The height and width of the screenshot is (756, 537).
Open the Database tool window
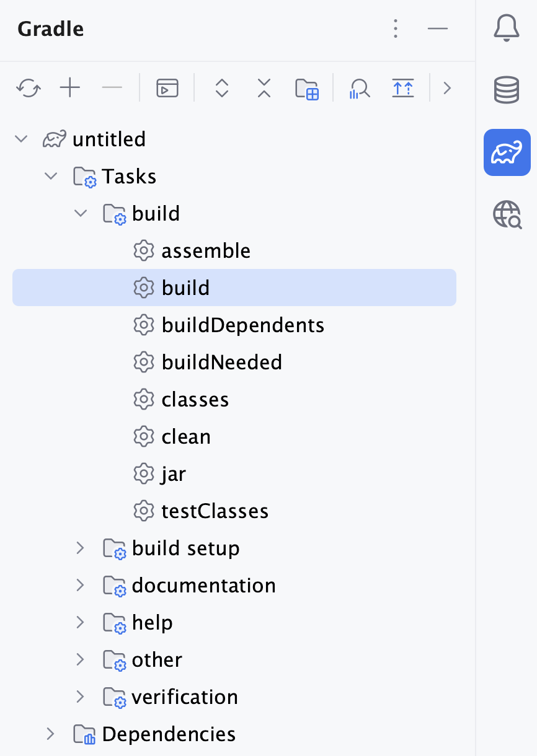507,90
